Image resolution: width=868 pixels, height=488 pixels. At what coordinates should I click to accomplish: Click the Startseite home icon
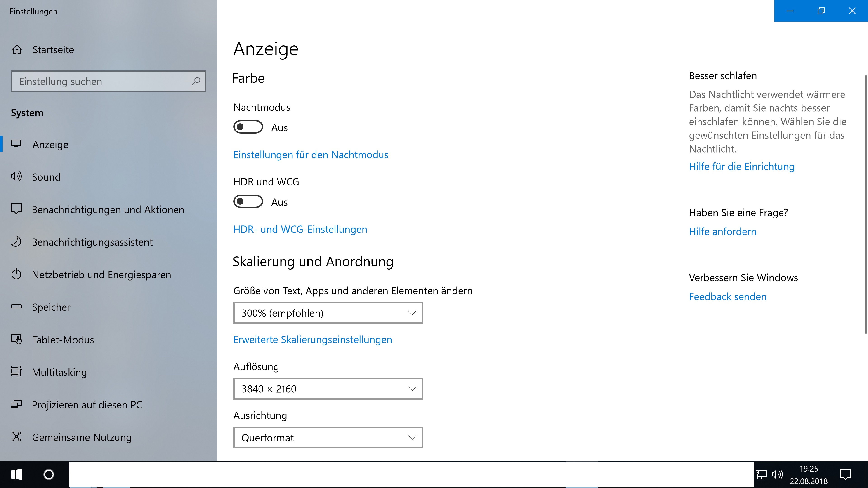point(17,49)
